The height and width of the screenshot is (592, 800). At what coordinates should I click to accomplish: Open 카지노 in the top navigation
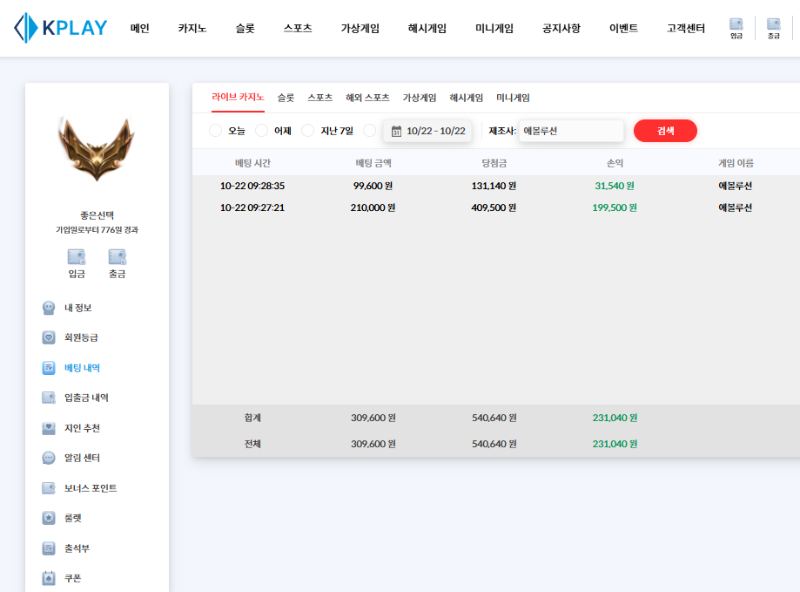pyautogui.click(x=192, y=28)
